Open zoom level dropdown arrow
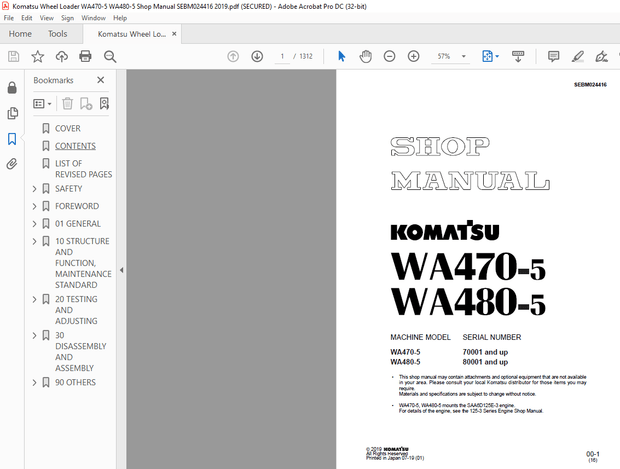 click(463, 57)
